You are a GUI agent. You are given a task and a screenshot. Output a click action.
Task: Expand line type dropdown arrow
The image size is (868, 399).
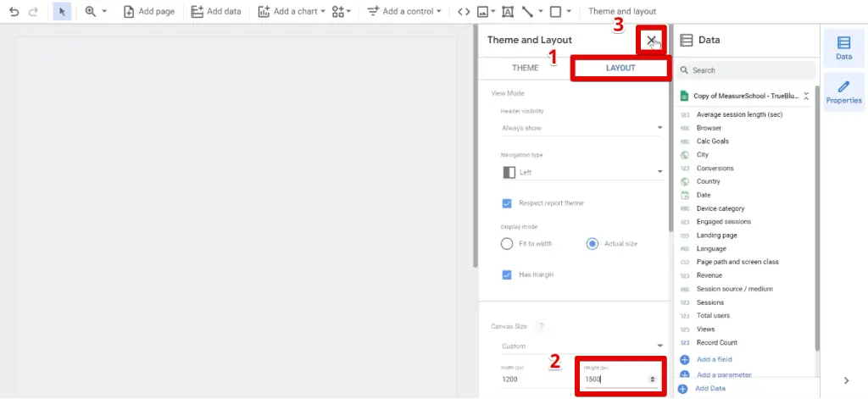[x=540, y=11]
